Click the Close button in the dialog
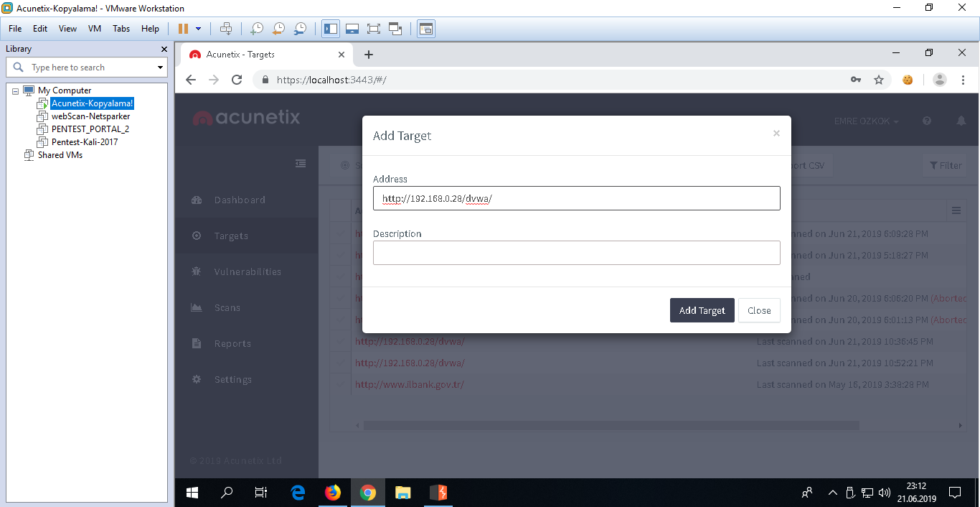The width and height of the screenshot is (980, 507). [758, 310]
